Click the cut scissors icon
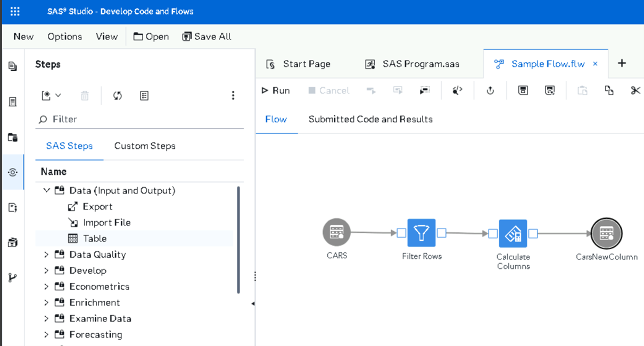The width and height of the screenshot is (644, 346). click(635, 91)
